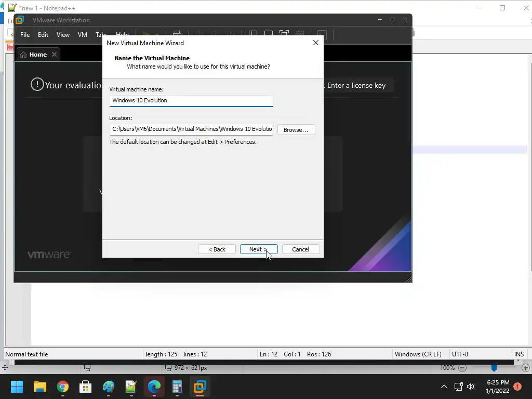
Task: Open VMware File menu
Action: 25,35
